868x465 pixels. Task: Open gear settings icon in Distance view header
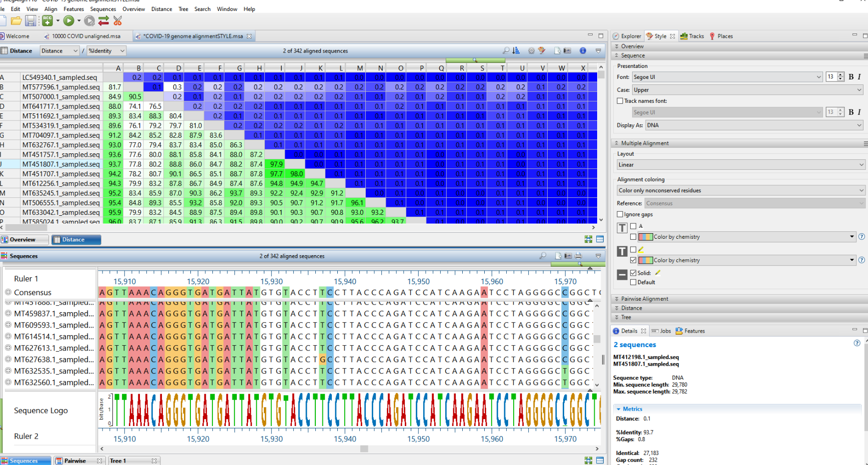coord(531,50)
